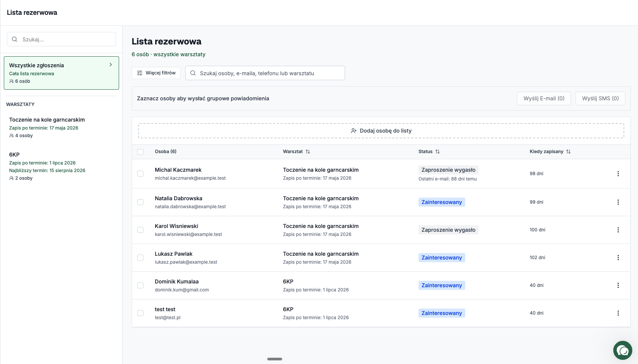Open row menu for Natalia Dabrowska
Screen dimensions: 638x364
click(618, 202)
